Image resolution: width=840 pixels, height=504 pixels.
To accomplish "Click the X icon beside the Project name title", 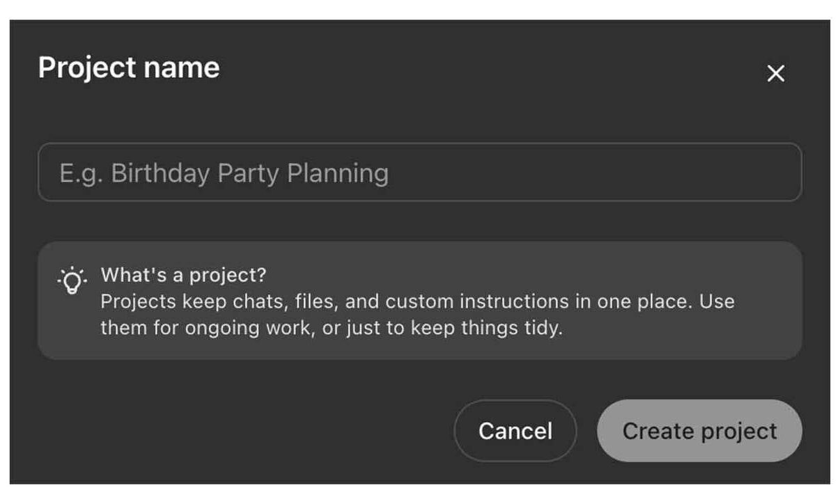I will (775, 73).
